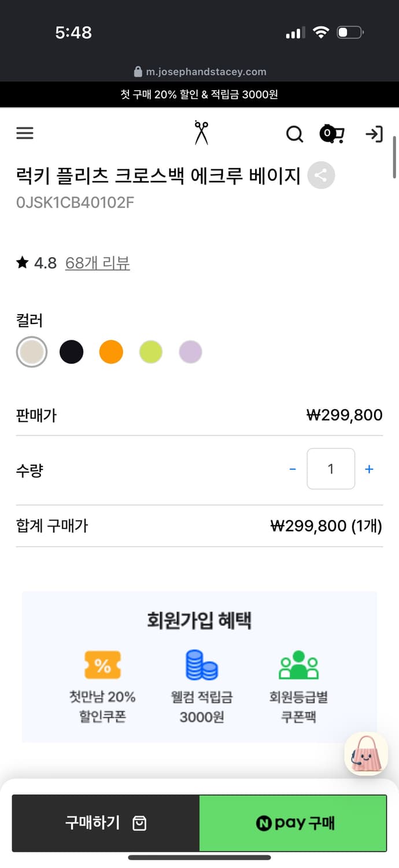Buy with N pay 구매
Image resolution: width=399 pixels, height=868 pixels.
(293, 823)
